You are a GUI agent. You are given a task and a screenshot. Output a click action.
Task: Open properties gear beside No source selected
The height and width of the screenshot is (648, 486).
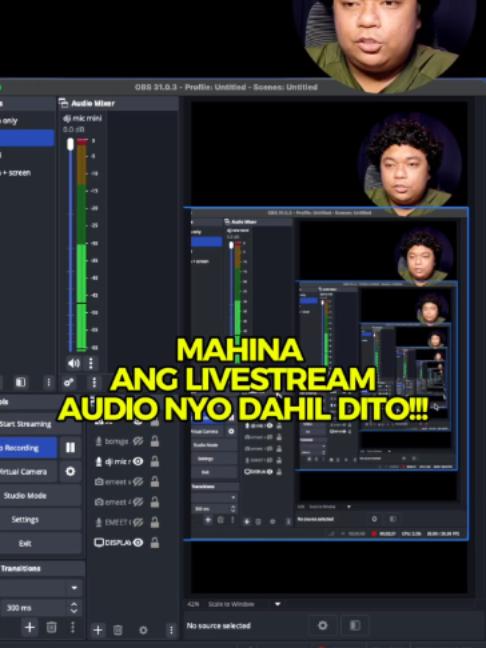click(x=323, y=625)
